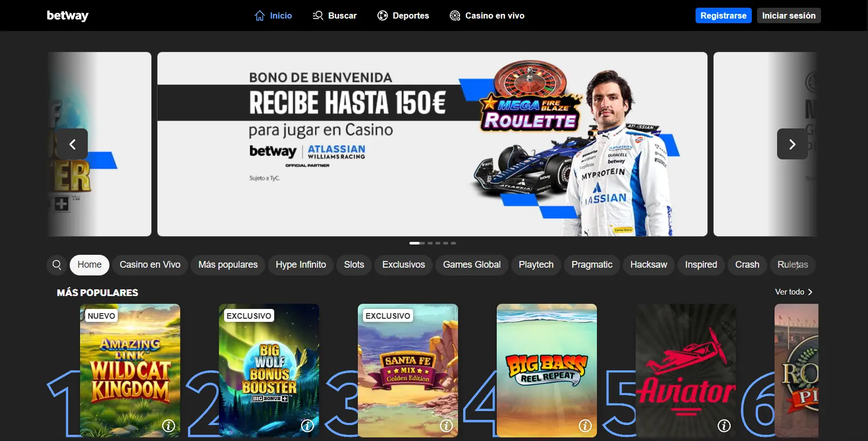
Task: Open the Big Wolf Bonus Booster game
Action: click(x=269, y=370)
